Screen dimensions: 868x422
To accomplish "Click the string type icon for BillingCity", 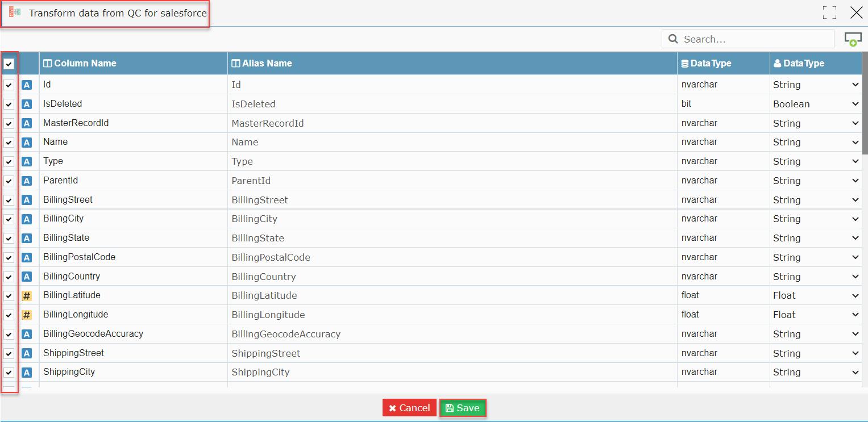I will [27, 219].
